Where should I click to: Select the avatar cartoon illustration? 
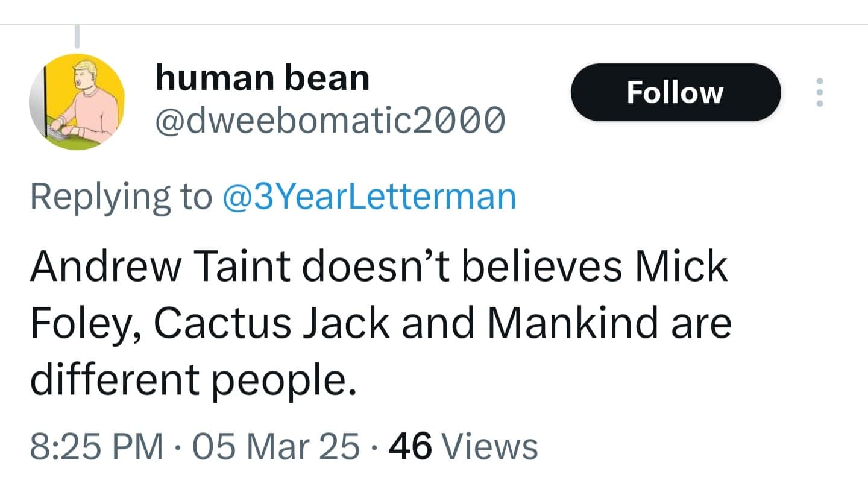pyautogui.click(x=78, y=101)
